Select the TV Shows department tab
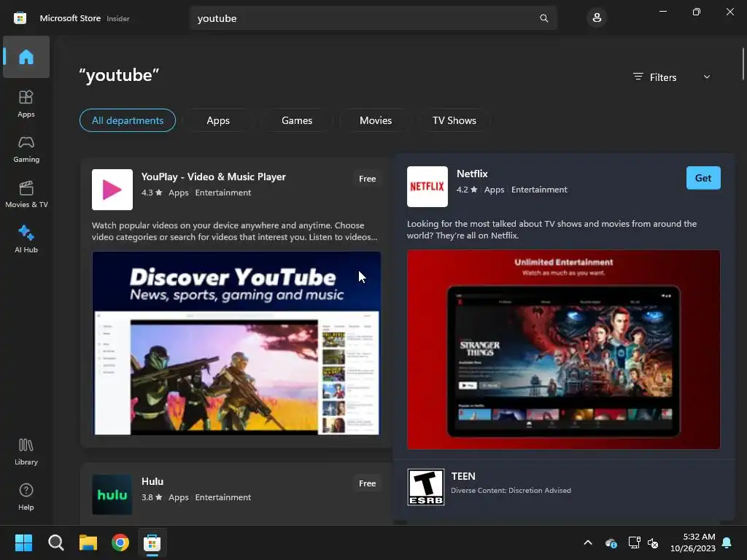Screen dimensions: 747x560 coord(454,120)
